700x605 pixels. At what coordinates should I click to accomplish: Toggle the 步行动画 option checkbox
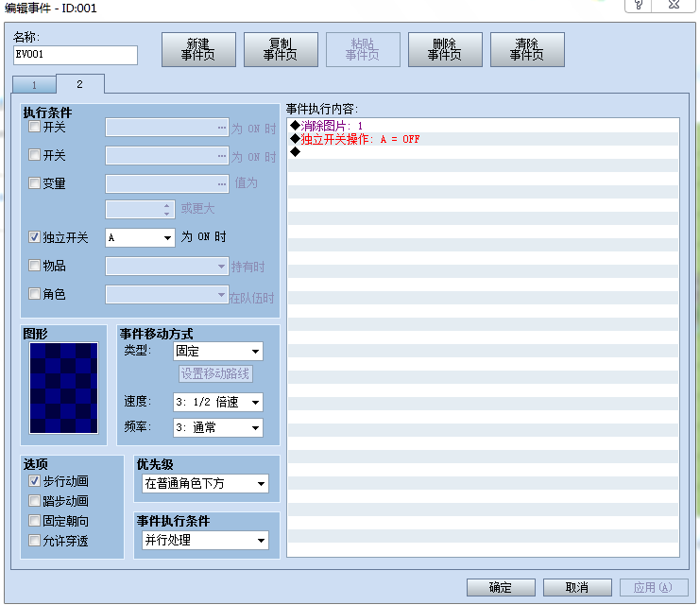pos(34,481)
